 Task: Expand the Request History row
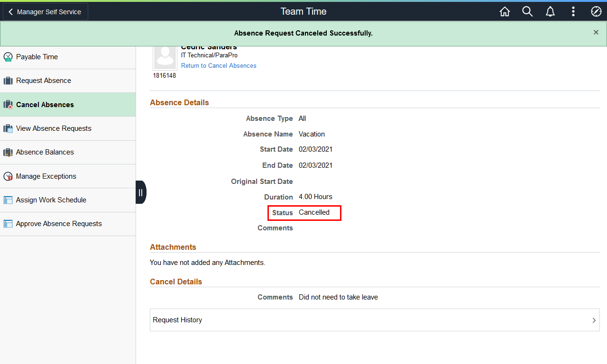(x=375, y=320)
